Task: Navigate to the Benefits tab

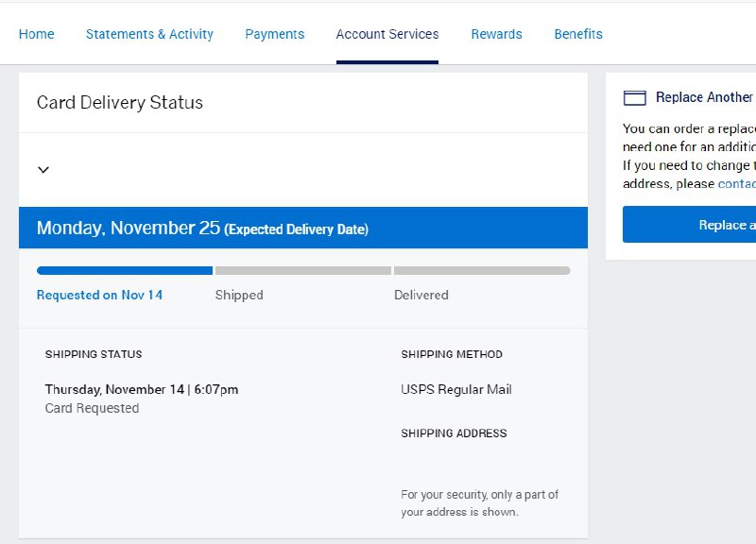Action: [x=578, y=34]
